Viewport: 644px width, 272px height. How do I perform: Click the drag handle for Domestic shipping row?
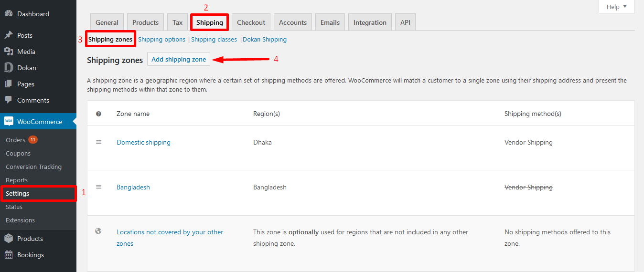99,142
